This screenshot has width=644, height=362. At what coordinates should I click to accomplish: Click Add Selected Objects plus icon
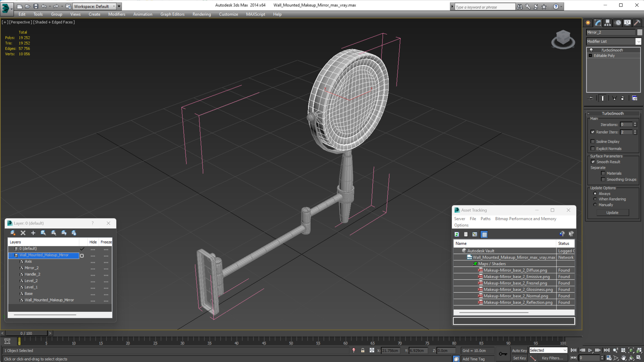click(x=33, y=233)
